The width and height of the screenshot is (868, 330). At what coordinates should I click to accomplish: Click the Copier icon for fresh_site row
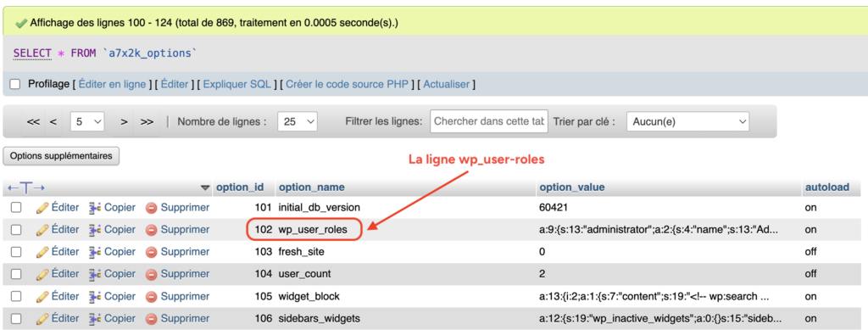coord(95,252)
